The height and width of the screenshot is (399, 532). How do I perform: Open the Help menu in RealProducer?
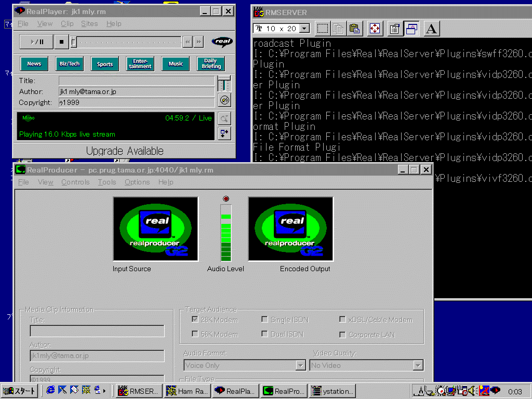pos(166,182)
